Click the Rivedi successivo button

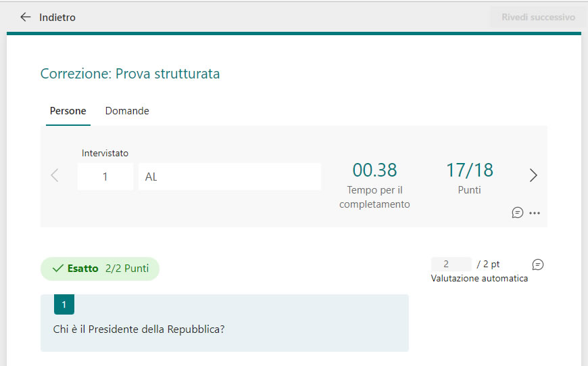[538, 18]
